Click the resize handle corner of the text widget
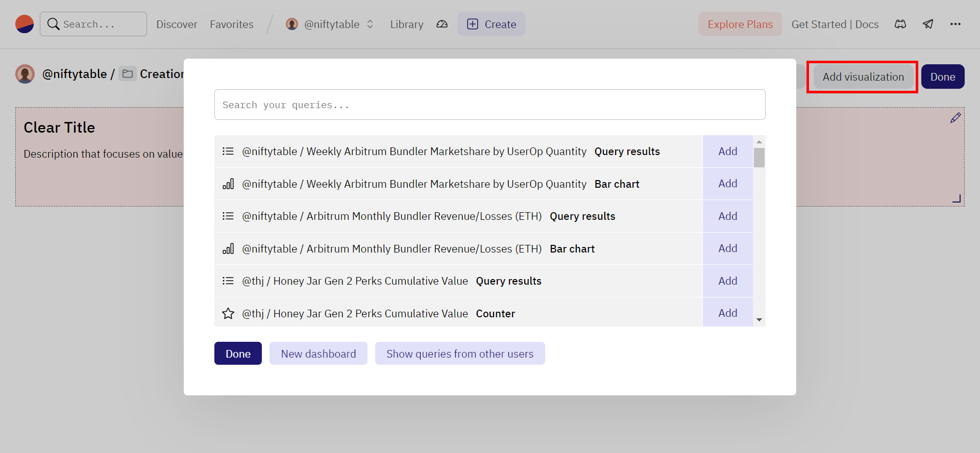Viewport: 980px width, 453px height. [957, 198]
